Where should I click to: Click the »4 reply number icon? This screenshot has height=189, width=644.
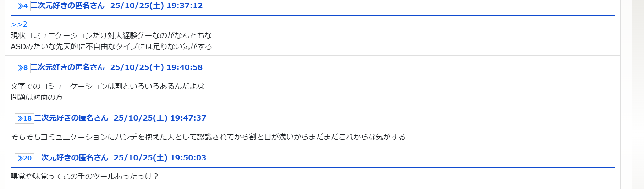(x=22, y=6)
